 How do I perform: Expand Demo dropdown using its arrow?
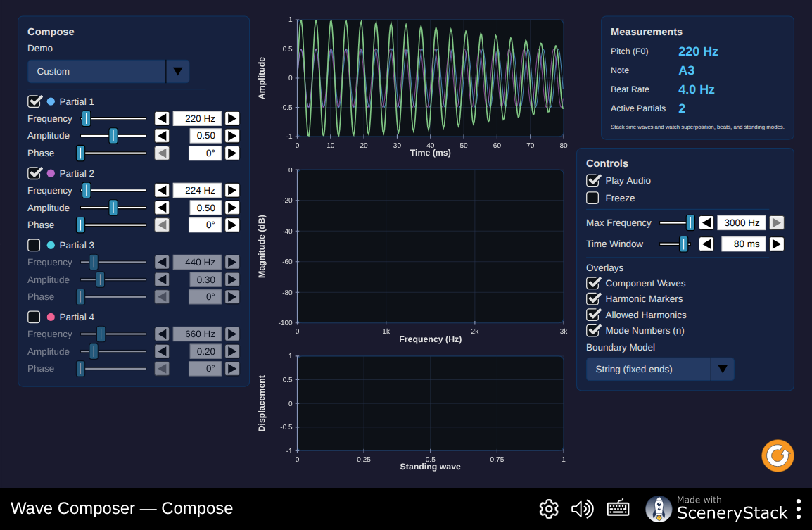click(177, 72)
